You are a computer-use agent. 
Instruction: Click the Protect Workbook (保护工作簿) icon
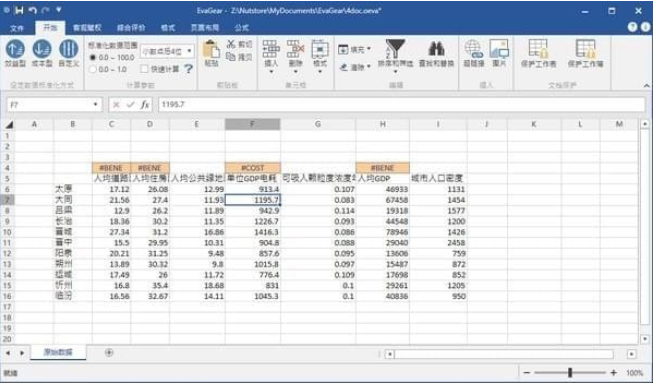click(x=586, y=49)
